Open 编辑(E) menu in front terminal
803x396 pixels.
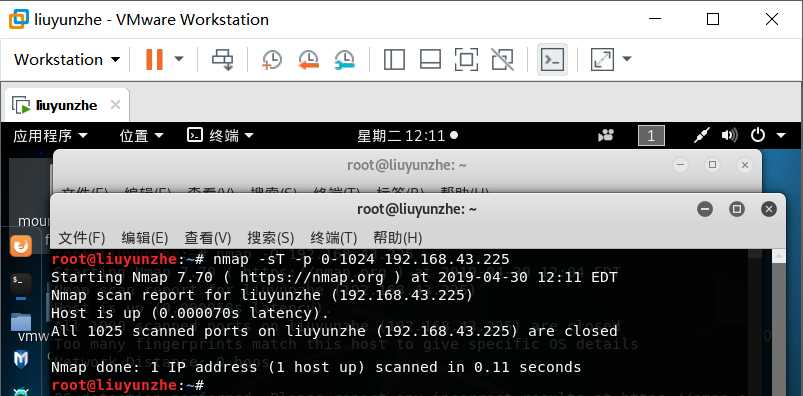(x=145, y=238)
